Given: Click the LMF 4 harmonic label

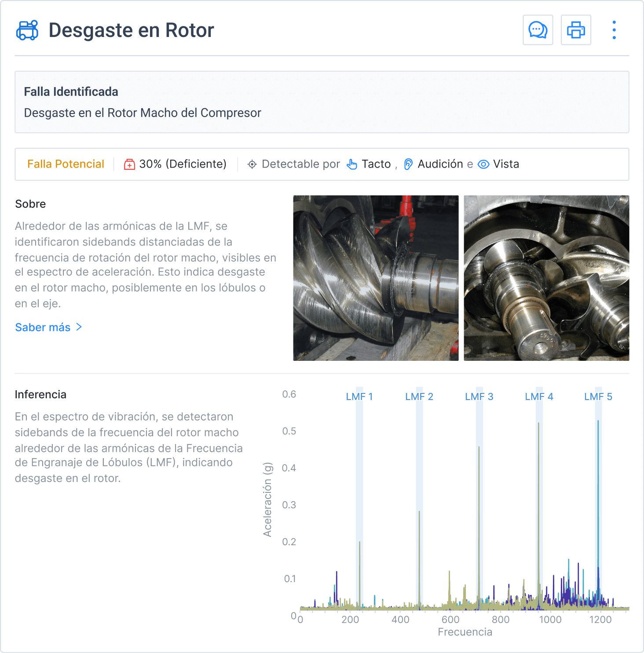Looking at the screenshot, I should [x=539, y=396].
